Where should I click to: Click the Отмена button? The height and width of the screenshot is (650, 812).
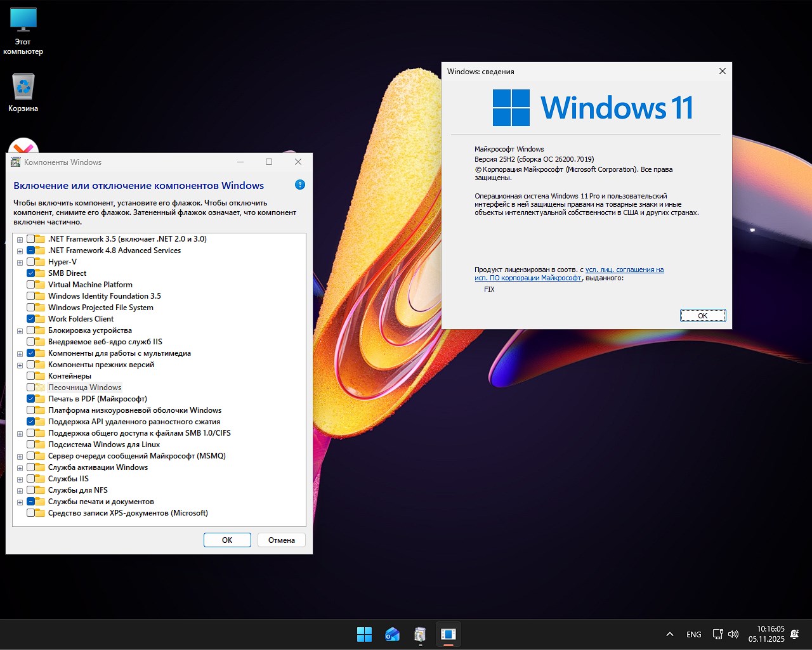pyautogui.click(x=282, y=540)
